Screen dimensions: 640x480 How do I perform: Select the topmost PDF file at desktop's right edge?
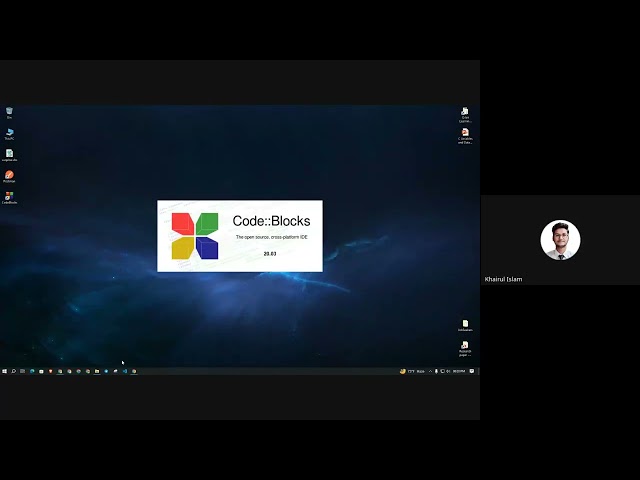click(x=465, y=115)
